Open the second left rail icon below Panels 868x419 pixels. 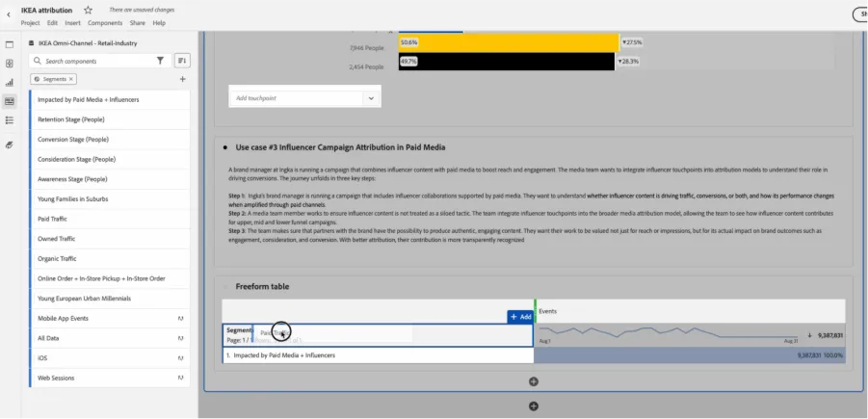(10, 64)
